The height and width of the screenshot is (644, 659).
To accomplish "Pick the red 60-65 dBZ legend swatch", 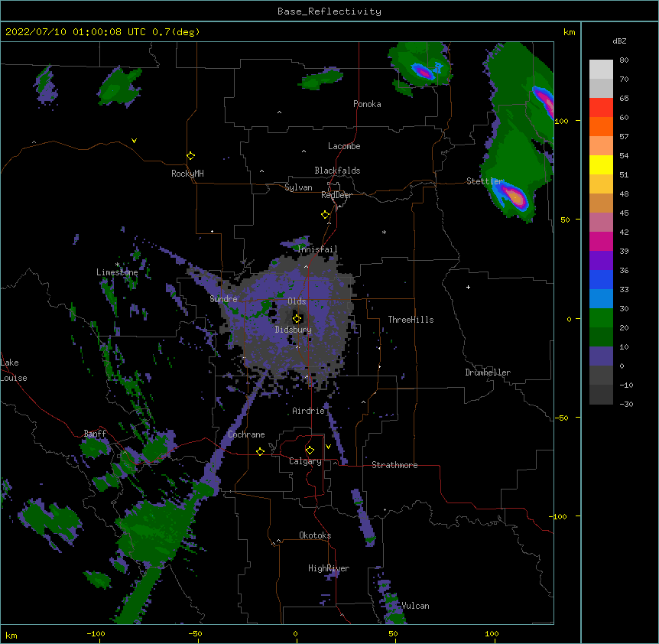I will (601, 108).
